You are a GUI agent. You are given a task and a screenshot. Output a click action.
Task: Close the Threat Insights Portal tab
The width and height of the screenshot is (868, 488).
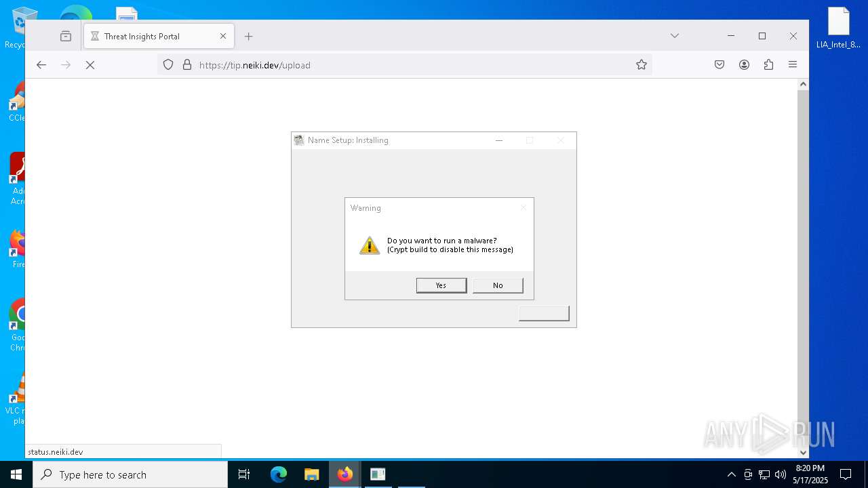coord(223,37)
